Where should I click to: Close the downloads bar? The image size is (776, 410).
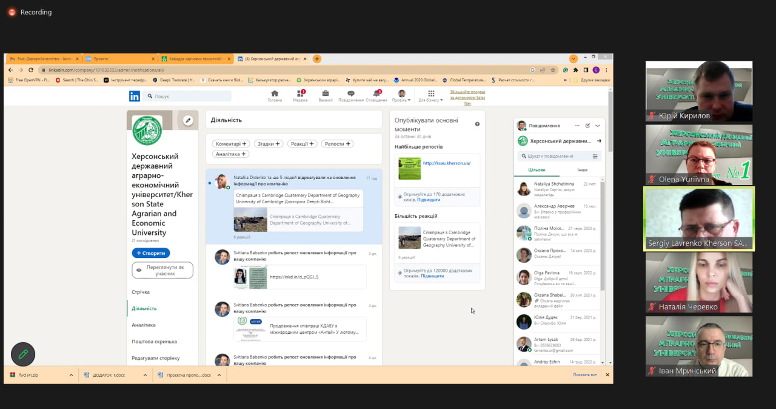[x=607, y=375]
